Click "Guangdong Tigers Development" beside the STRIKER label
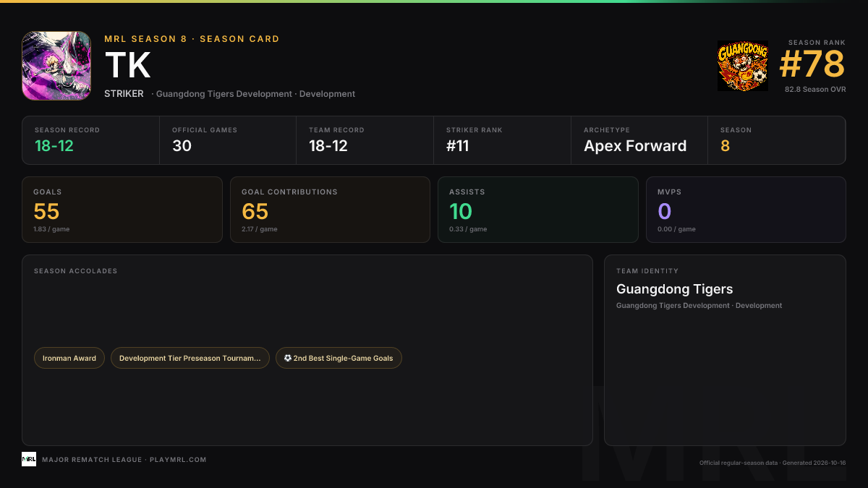 (225, 94)
